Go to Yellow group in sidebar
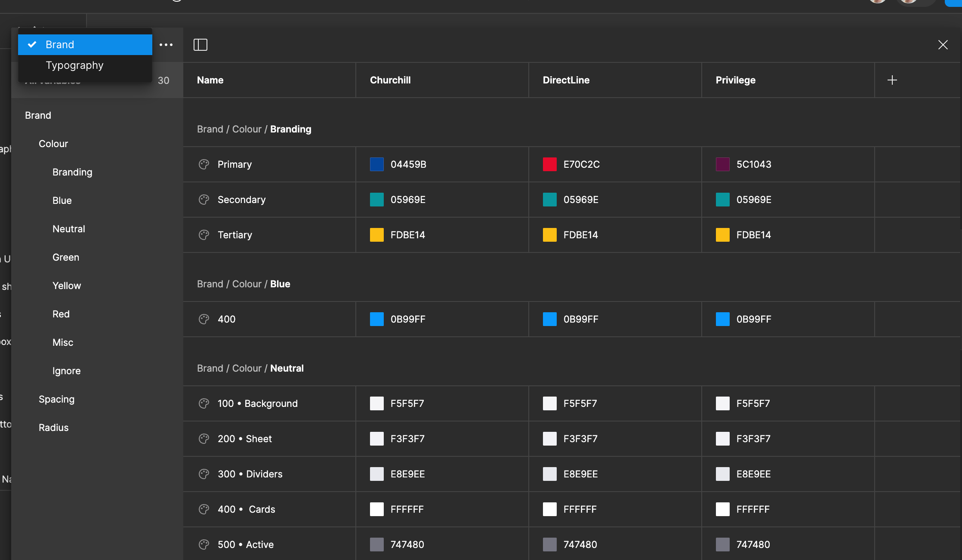 coord(67,286)
